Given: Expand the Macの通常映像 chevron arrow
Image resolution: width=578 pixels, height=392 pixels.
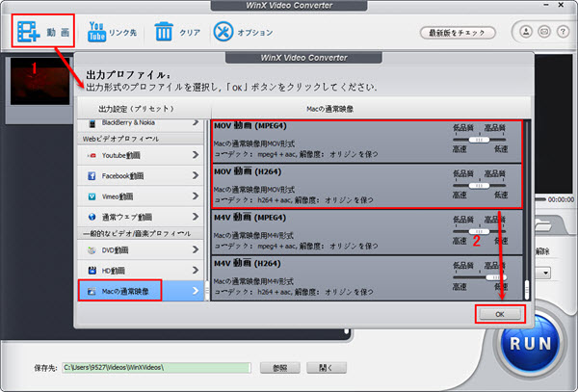Looking at the screenshot, I should 196,291.
